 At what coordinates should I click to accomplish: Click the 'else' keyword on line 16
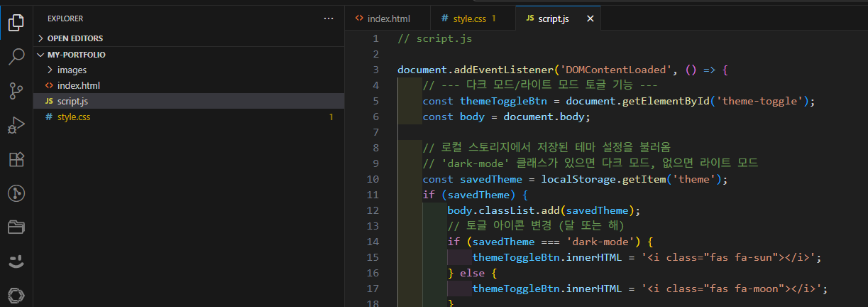click(x=472, y=273)
